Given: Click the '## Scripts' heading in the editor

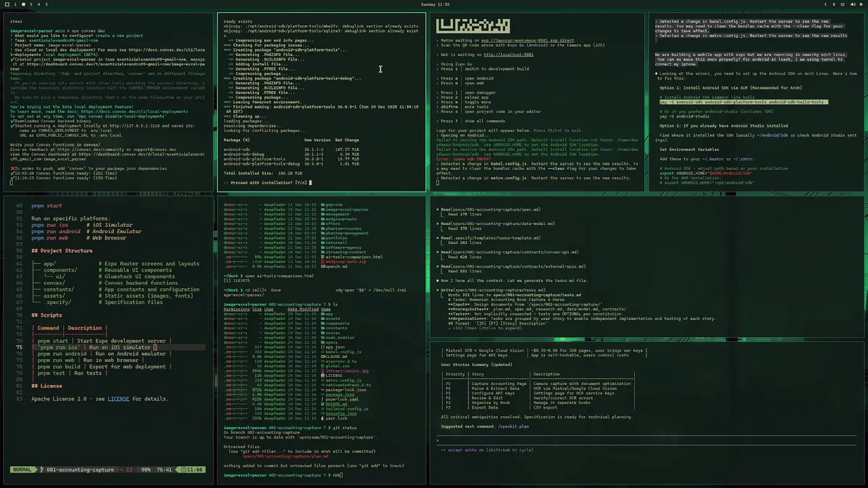Looking at the screenshot, I should (47, 315).
